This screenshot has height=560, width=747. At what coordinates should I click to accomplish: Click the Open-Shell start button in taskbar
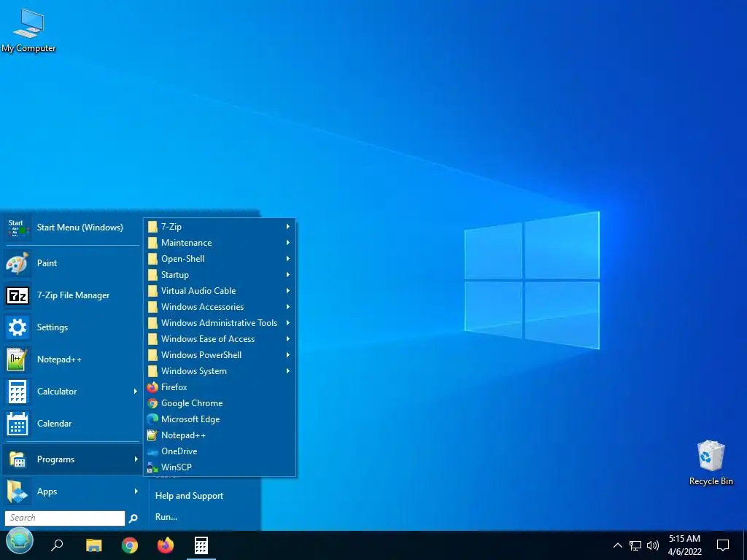pos(20,542)
